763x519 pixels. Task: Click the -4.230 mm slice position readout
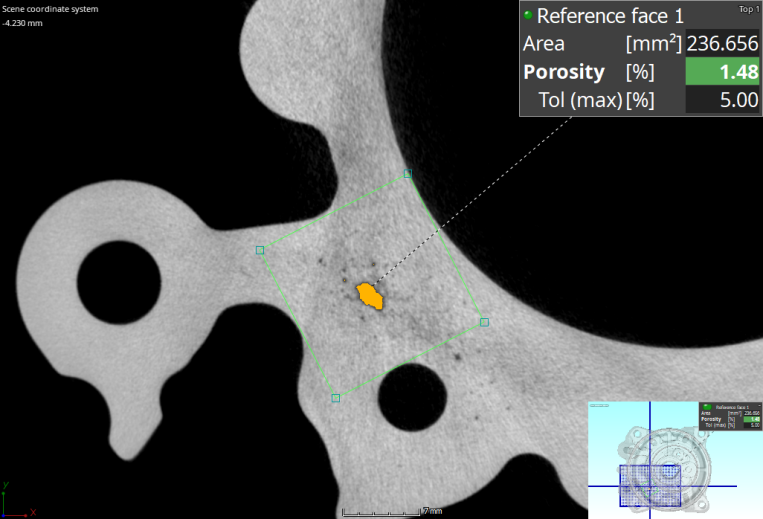pos(24,23)
